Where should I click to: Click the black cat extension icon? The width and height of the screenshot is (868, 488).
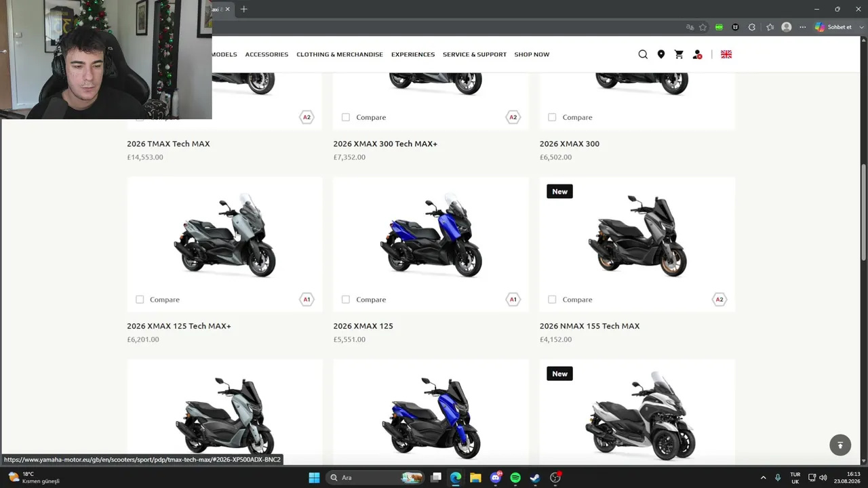tap(735, 27)
